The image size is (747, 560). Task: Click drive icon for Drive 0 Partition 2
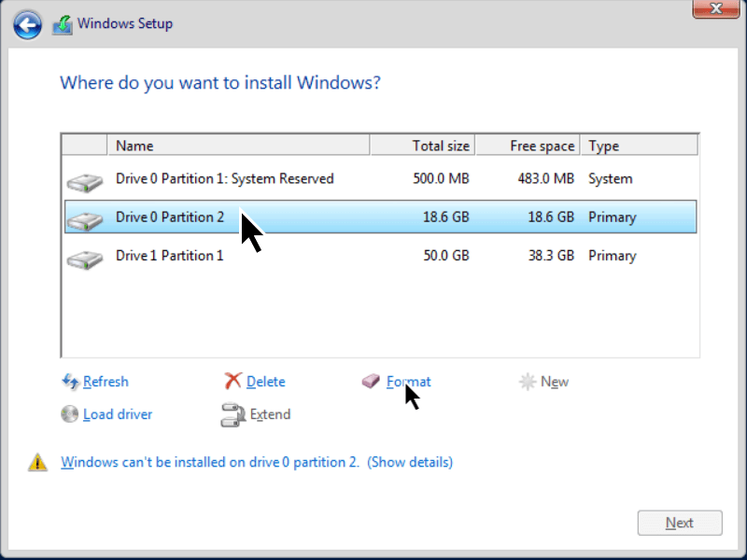[x=85, y=221]
